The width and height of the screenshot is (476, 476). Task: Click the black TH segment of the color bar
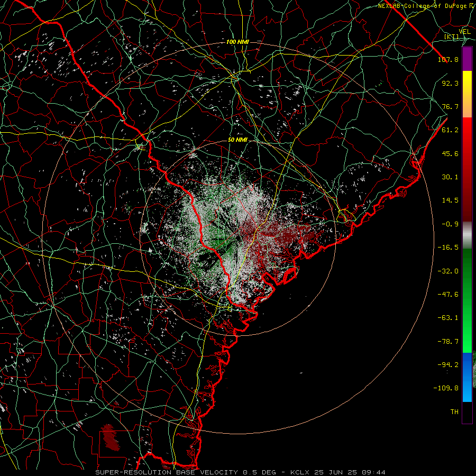tap(467, 413)
